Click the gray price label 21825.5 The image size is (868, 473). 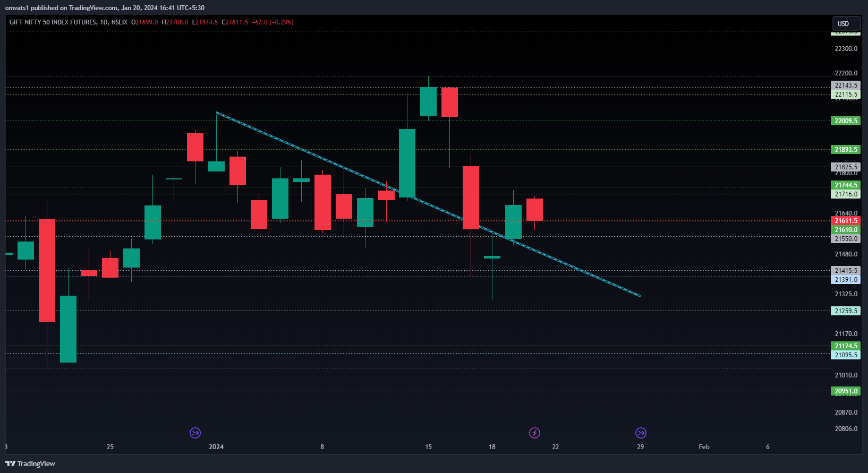(x=845, y=167)
